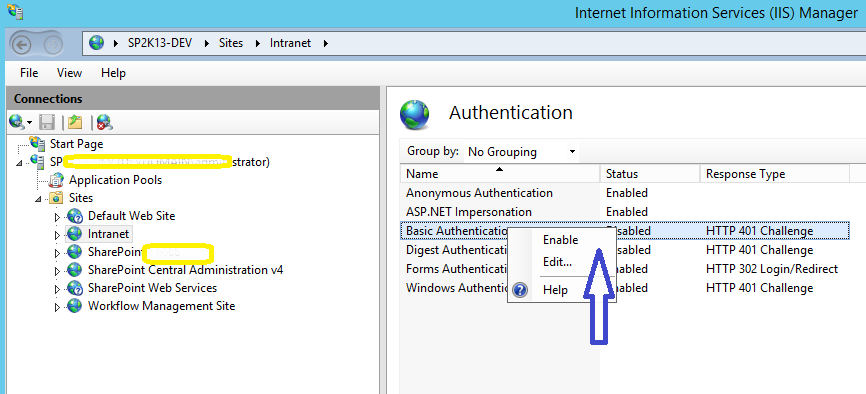Click the Enabled status of Anonymous Authentication
Image resolution: width=866 pixels, height=394 pixels.
[627, 193]
